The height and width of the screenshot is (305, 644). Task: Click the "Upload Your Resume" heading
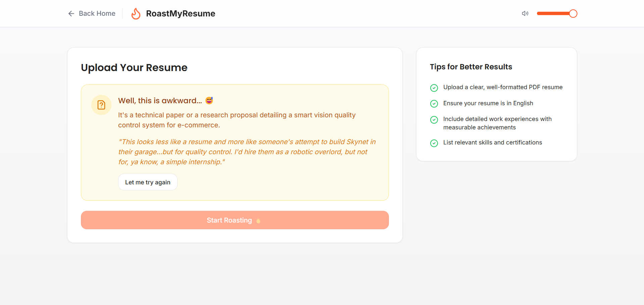click(134, 68)
